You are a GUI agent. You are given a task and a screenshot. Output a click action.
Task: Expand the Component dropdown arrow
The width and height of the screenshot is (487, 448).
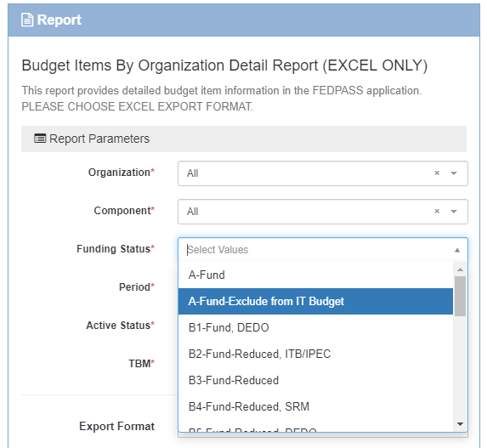[454, 212]
